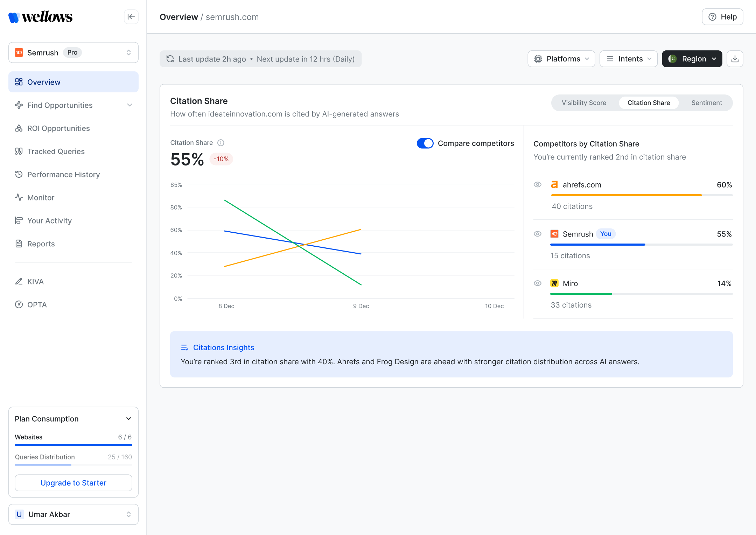Screen dimensions: 756x535
Task: Click the Semrush competitor logo icon
Action: tap(554, 234)
